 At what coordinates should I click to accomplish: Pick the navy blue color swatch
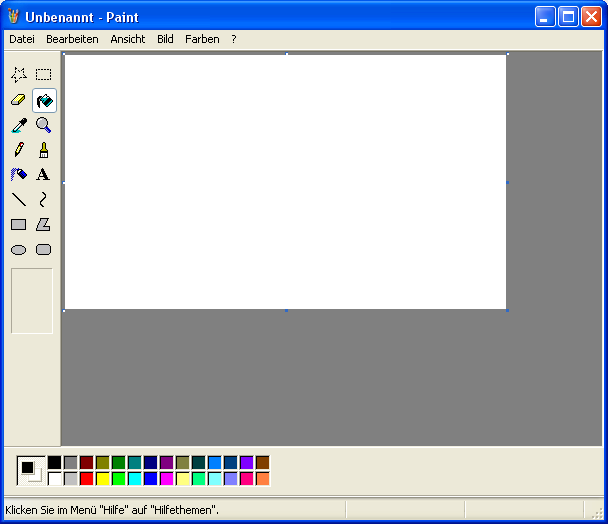[x=151, y=462]
